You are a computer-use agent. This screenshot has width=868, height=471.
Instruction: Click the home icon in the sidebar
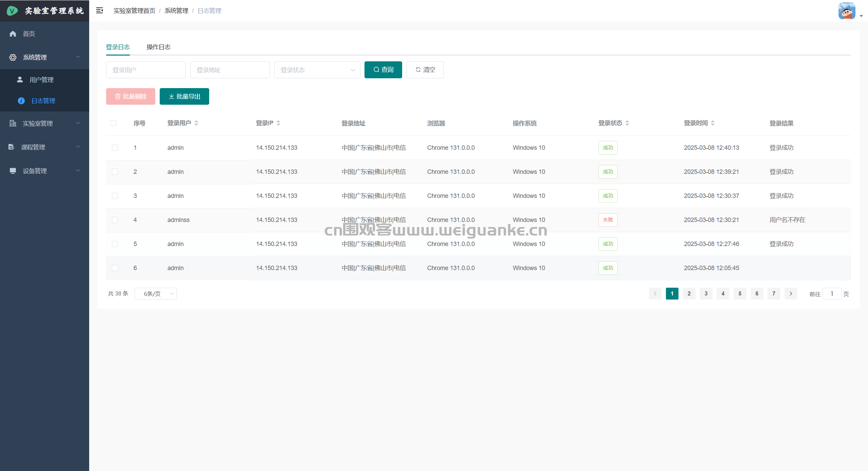[13, 34]
